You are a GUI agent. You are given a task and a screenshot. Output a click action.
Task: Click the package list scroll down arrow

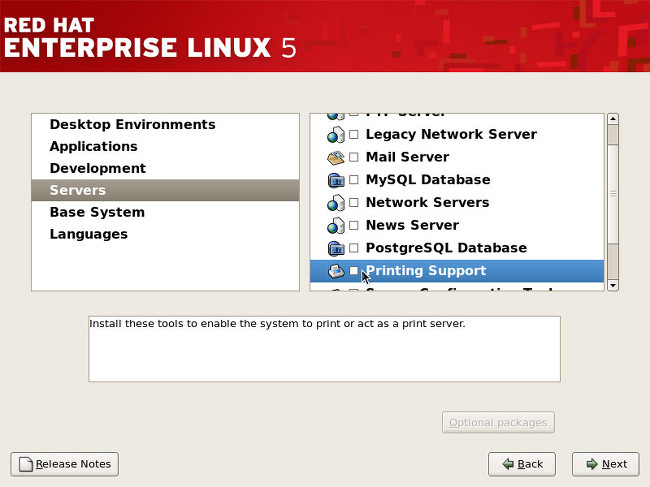(x=613, y=285)
